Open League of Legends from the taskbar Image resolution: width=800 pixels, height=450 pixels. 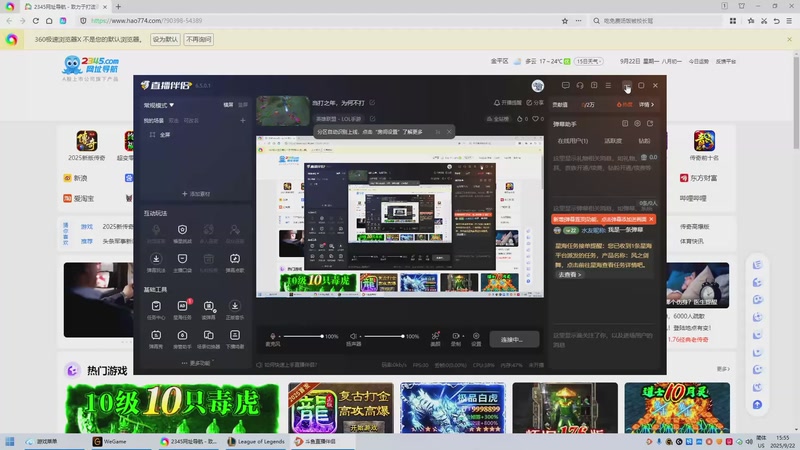[257, 441]
